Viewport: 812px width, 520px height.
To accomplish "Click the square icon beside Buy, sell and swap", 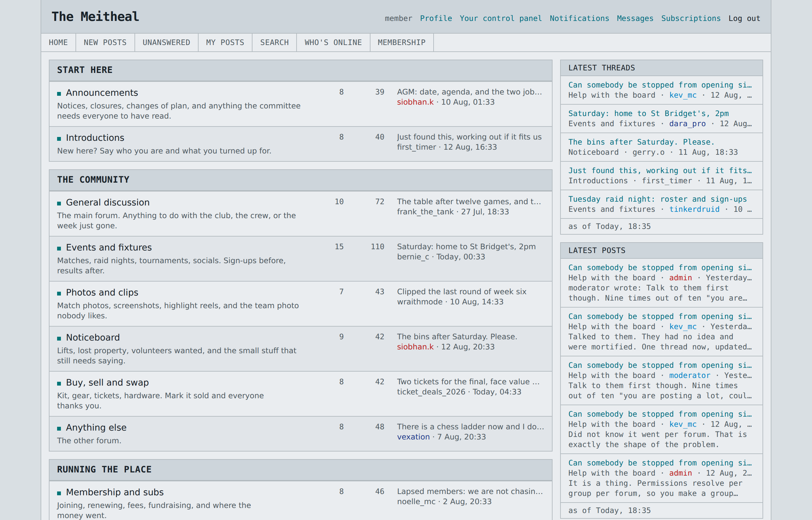I will (x=59, y=383).
